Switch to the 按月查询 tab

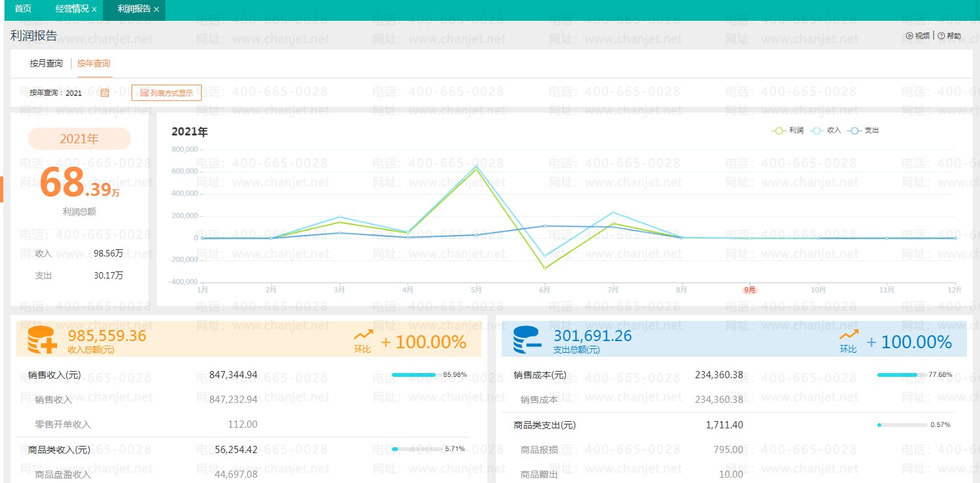pyautogui.click(x=46, y=64)
